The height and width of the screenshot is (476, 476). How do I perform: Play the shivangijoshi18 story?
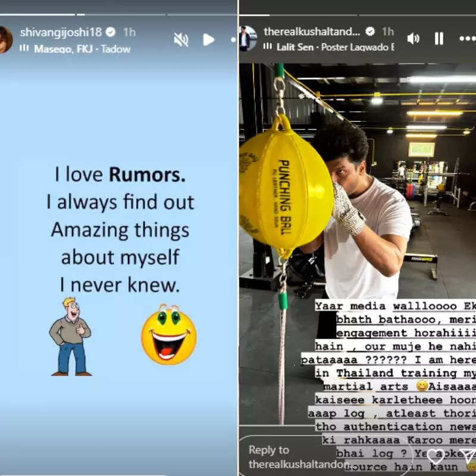pyautogui.click(x=208, y=40)
